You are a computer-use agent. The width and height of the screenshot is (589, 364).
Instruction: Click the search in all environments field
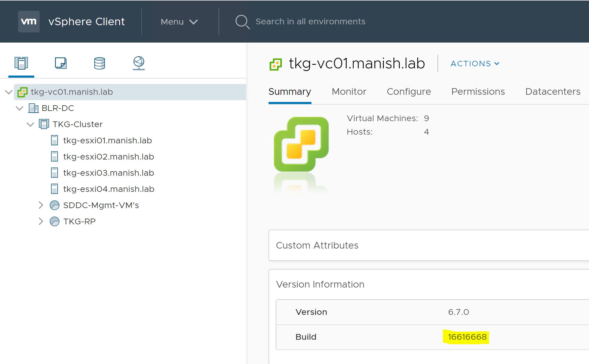point(310,22)
